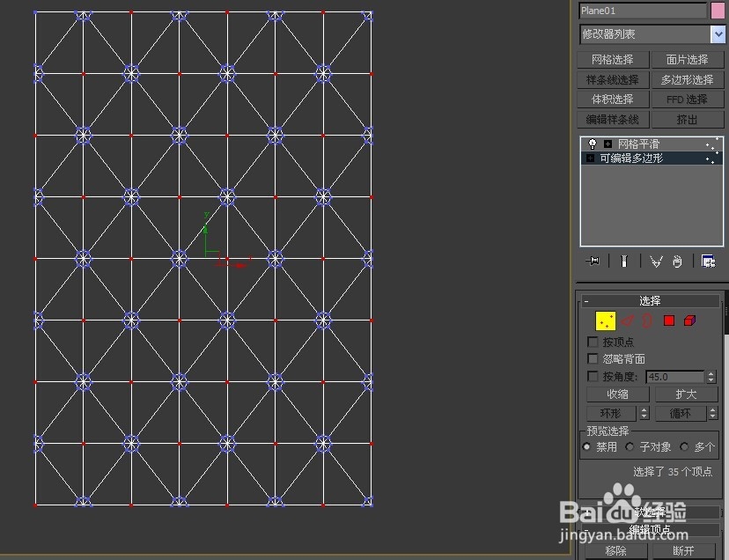This screenshot has height=560, width=729.
Task: Expand the 软选择 rollout
Action: 650,512
